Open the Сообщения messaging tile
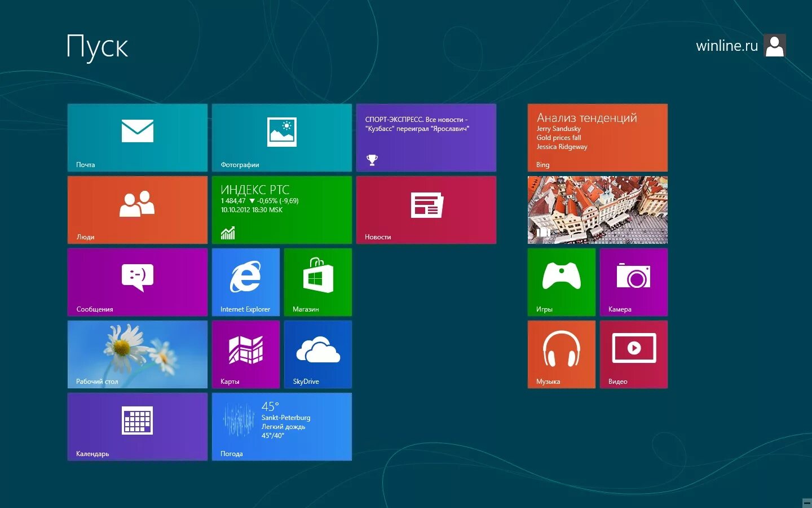Image resolution: width=812 pixels, height=508 pixels. pos(138,282)
